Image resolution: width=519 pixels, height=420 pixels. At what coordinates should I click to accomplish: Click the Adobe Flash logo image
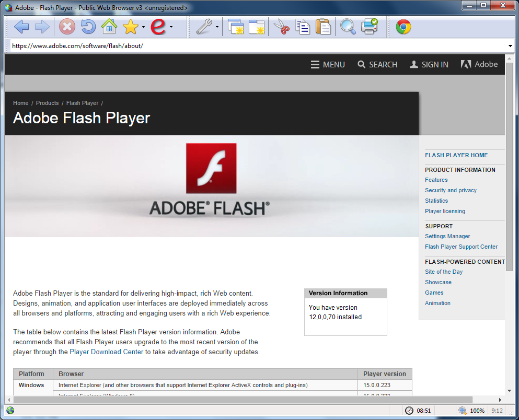[x=211, y=168]
